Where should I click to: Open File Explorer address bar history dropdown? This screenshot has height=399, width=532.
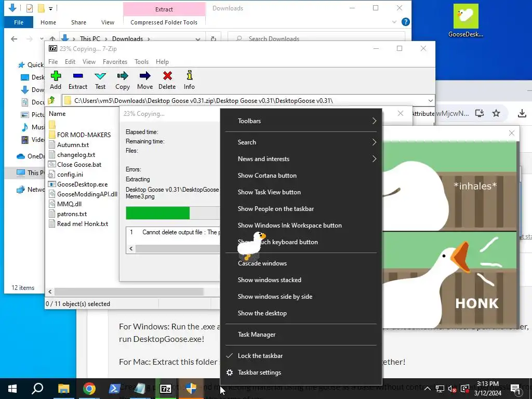point(198,39)
